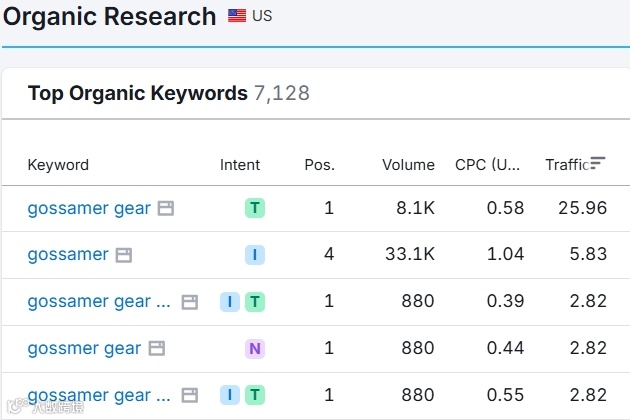This screenshot has height=420, width=630.
Task: Click traffic value 5.83
Action: [588, 254]
